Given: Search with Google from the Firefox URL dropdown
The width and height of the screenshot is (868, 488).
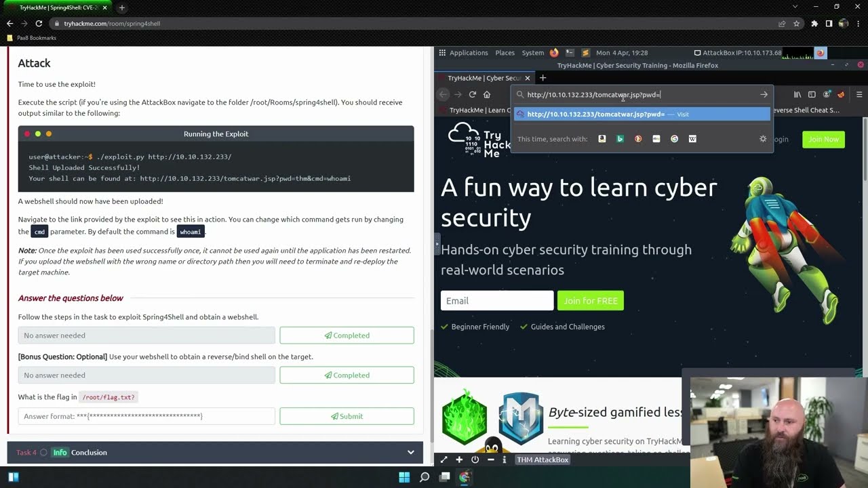Looking at the screenshot, I should click(x=674, y=139).
